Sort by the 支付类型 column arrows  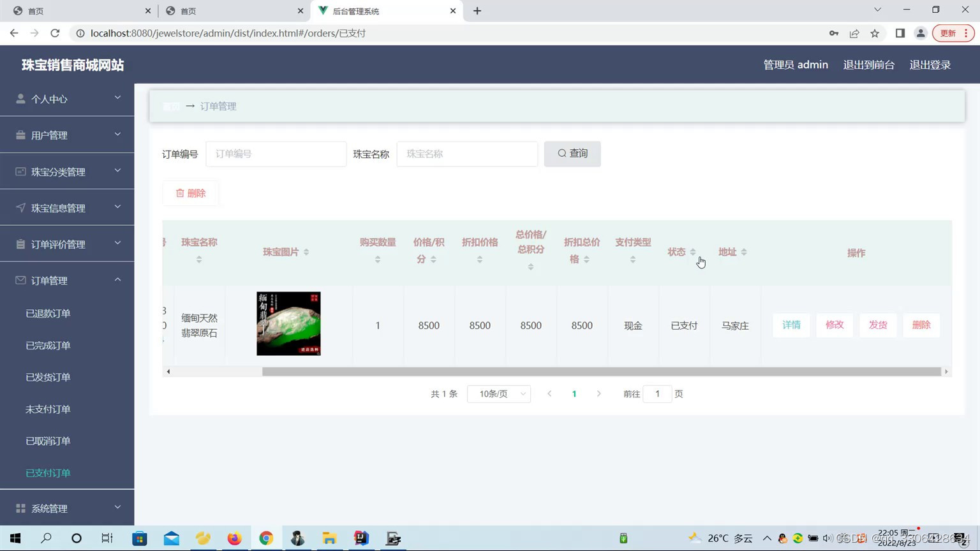pyautogui.click(x=633, y=259)
